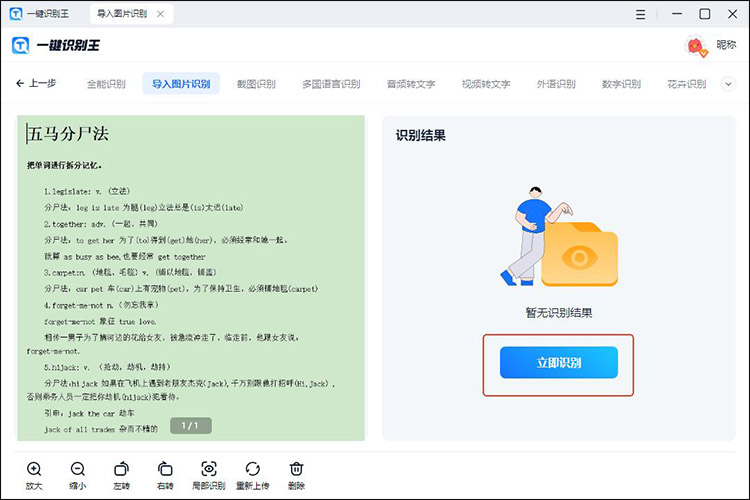Screen dimensions: 750x500
Task: Go back with 上一步
Action: pyautogui.click(x=36, y=83)
